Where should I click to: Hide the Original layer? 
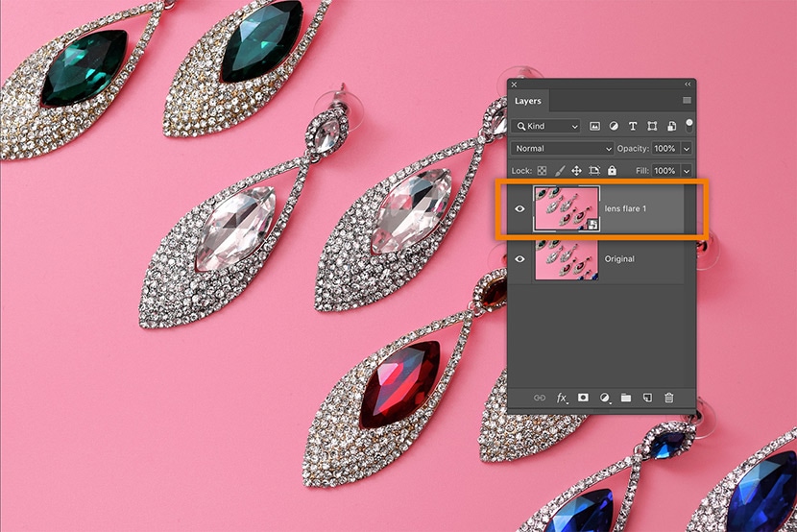coord(519,258)
